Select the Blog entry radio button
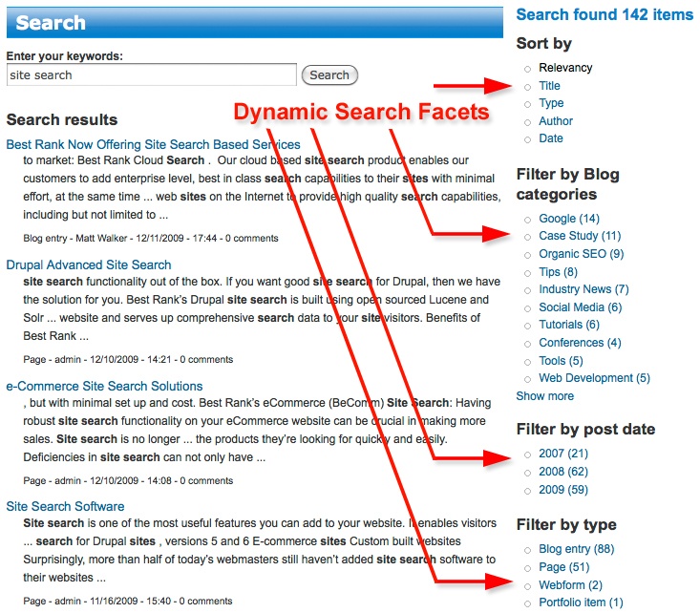The image size is (700, 613). pos(528,550)
